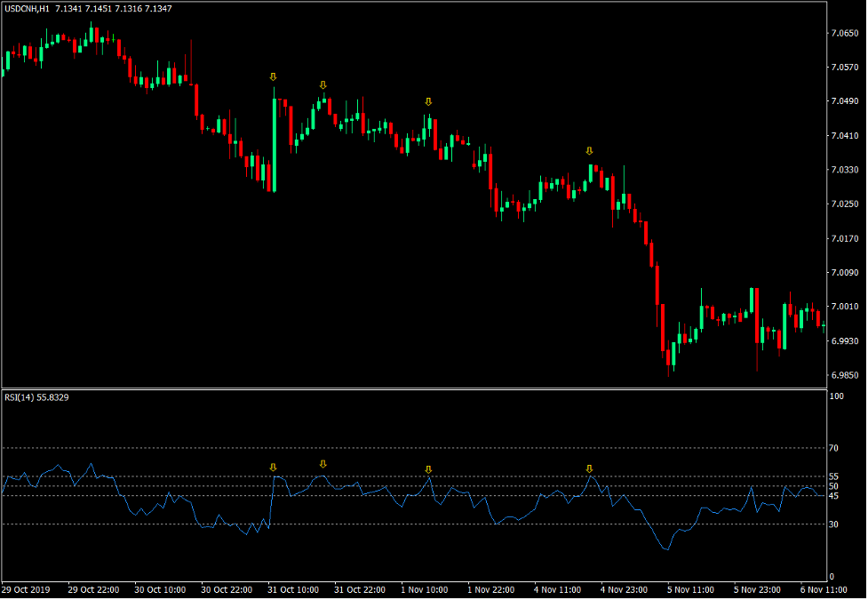Click the RSI level 70 label
Screen dimensions: 868x600
point(833,448)
